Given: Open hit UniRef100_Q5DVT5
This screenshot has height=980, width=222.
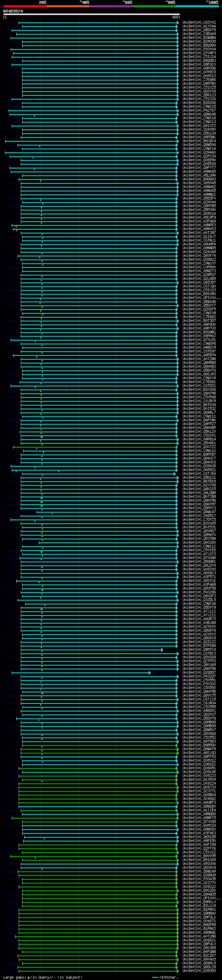Looking at the screenshot, I should (199, 30).
